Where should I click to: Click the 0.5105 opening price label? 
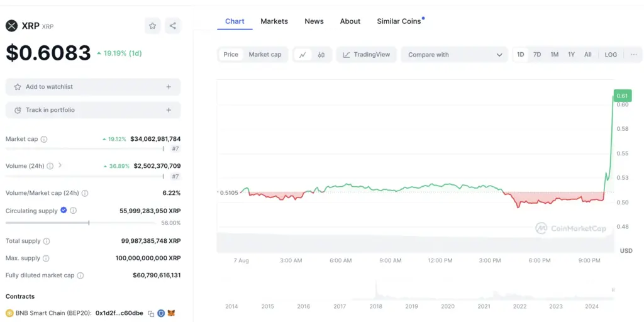[228, 192]
